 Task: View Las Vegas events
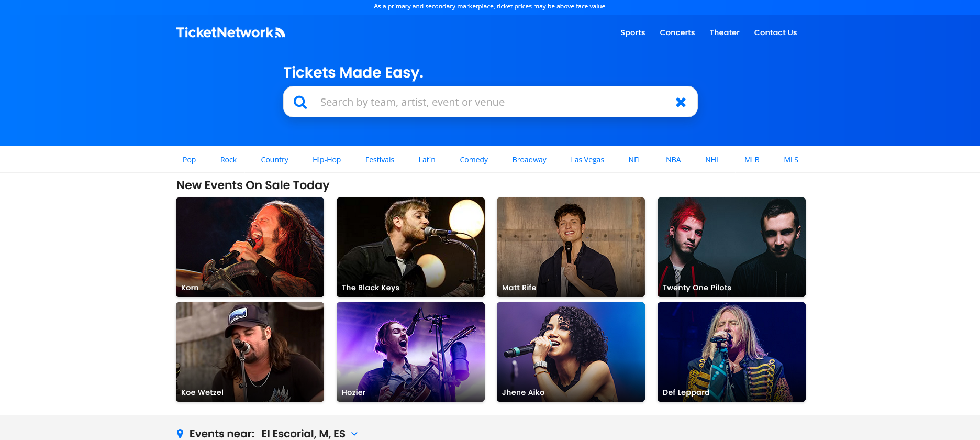pyautogui.click(x=587, y=159)
